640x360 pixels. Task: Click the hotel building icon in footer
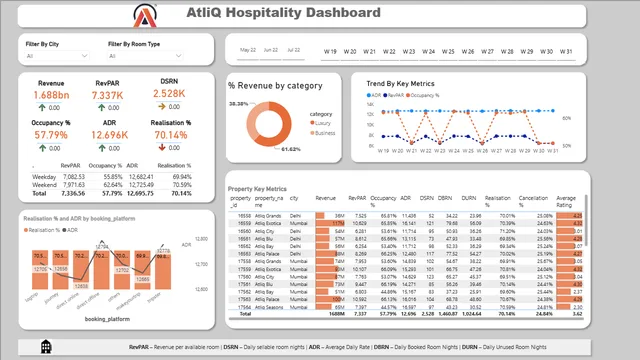pyautogui.click(x=46, y=347)
